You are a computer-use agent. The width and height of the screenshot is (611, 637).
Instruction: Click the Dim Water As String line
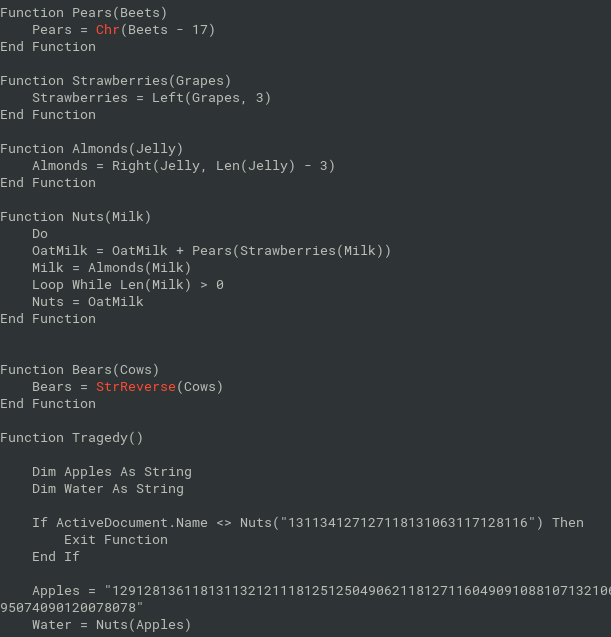click(x=108, y=489)
